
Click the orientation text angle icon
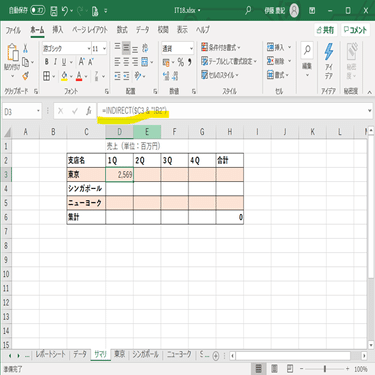click(x=138, y=76)
